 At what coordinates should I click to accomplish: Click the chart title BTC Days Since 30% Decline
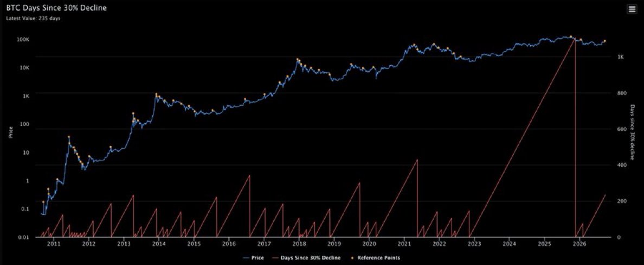[x=56, y=8]
